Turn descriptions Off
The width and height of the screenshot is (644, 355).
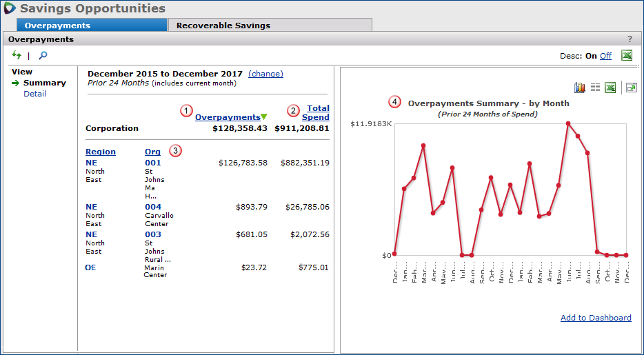click(x=605, y=56)
